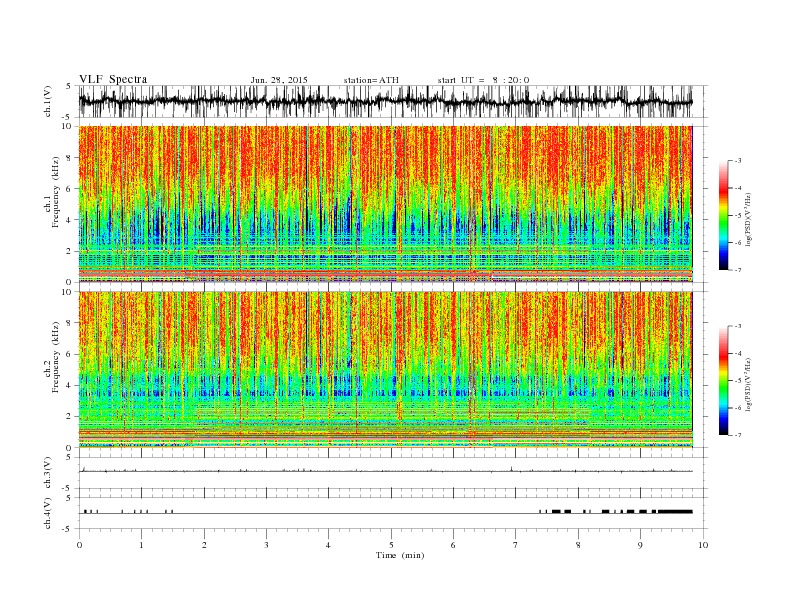Click time axis tick label "5" below ch.4 panel

[x=391, y=545]
